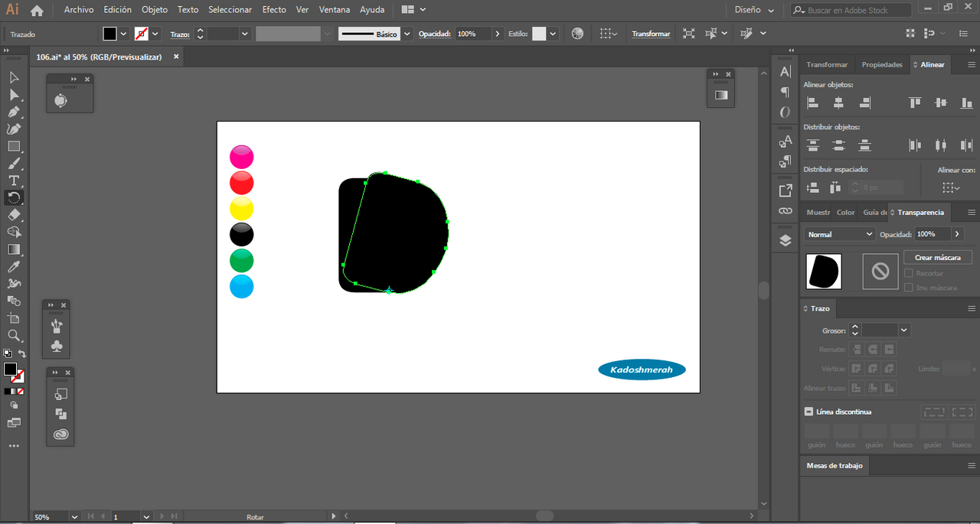
Task: Click the Opacidad label in control bar
Action: pos(436,34)
